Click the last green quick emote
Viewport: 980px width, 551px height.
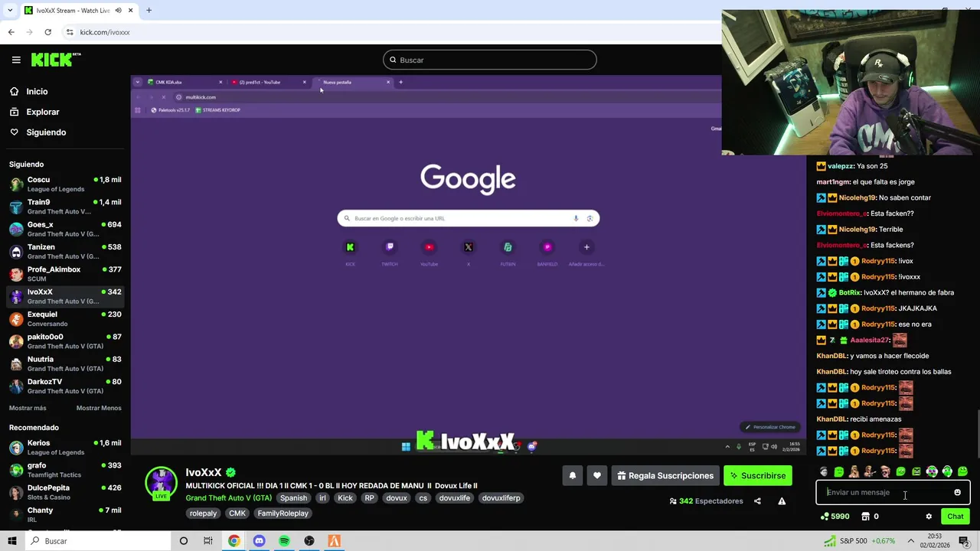point(962,472)
